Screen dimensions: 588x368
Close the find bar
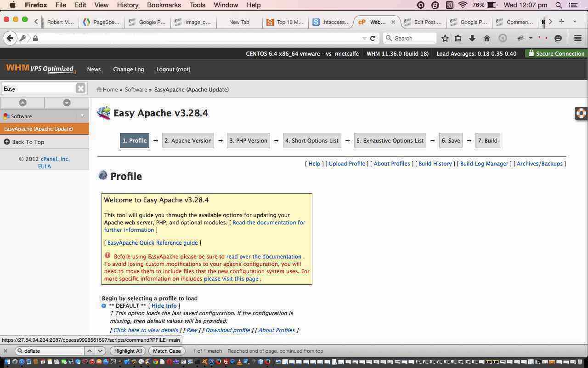6,351
